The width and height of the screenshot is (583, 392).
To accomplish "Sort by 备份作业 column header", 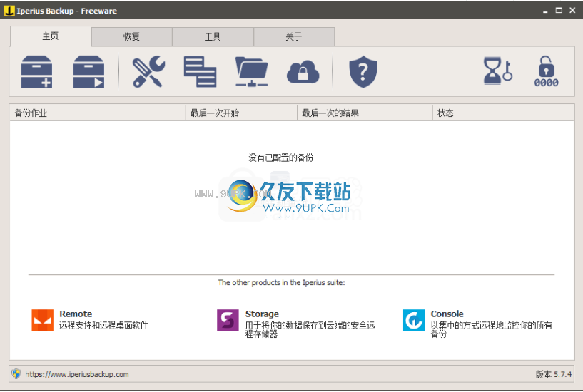I will 98,113.
